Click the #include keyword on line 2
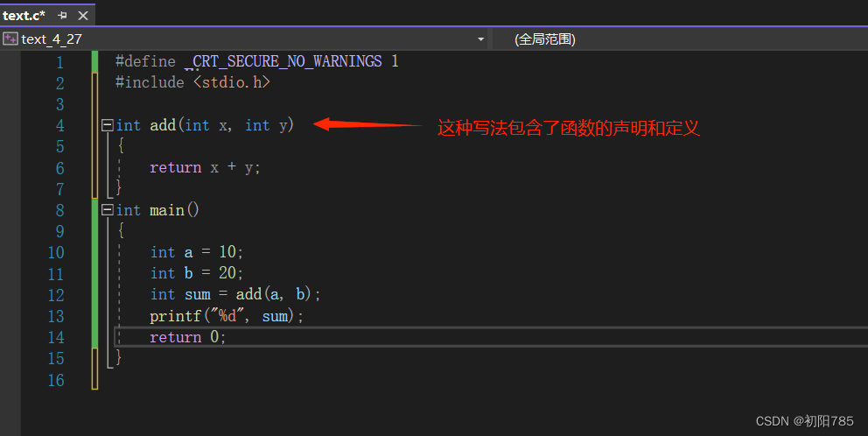Image resolution: width=868 pixels, height=436 pixels. coord(150,82)
